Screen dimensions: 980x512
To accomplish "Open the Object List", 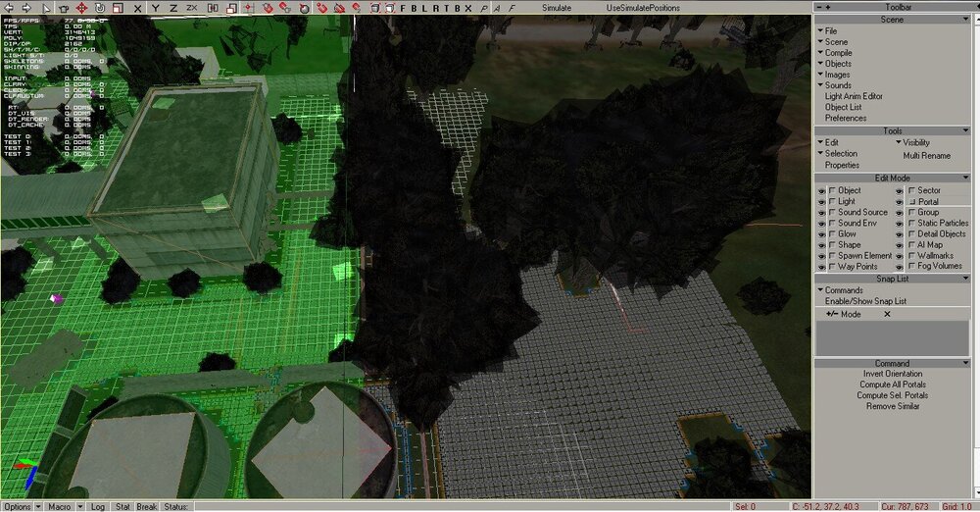I will click(x=843, y=107).
